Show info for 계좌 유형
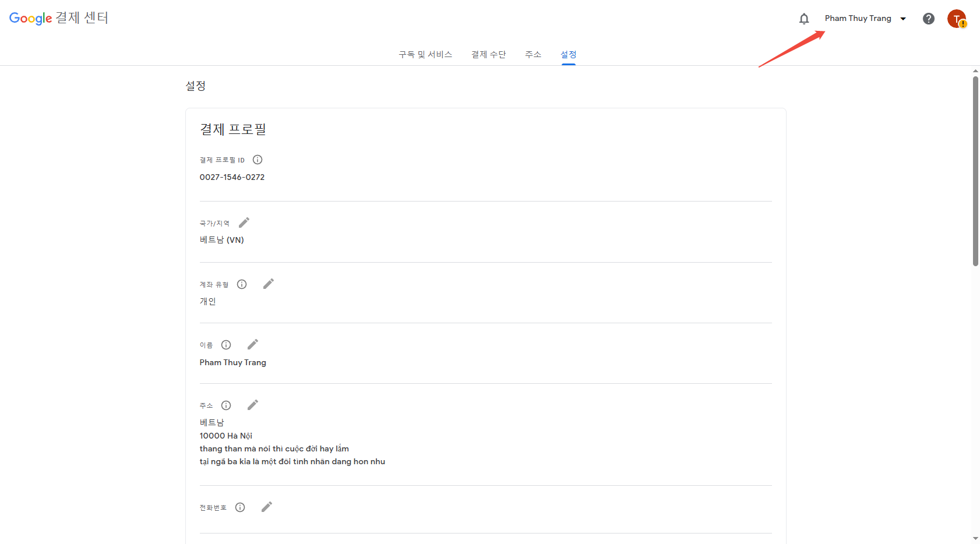Image resolution: width=980 pixels, height=544 pixels. point(242,284)
